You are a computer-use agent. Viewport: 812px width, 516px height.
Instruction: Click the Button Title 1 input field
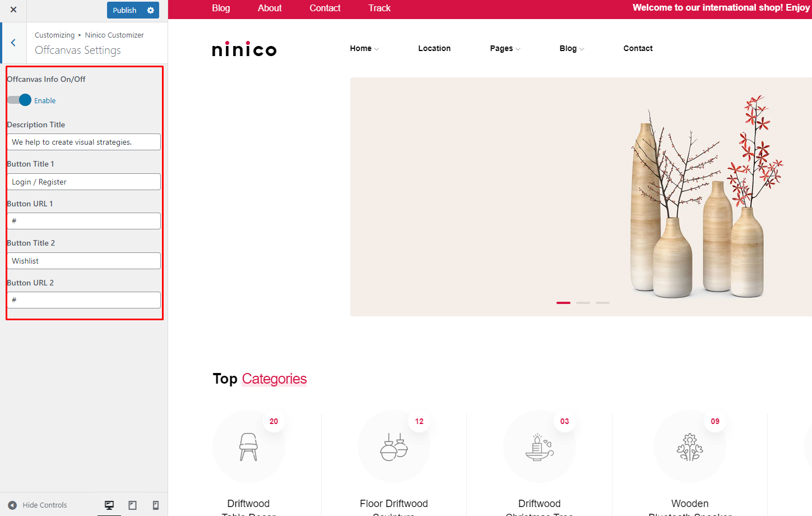click(84, 182)
